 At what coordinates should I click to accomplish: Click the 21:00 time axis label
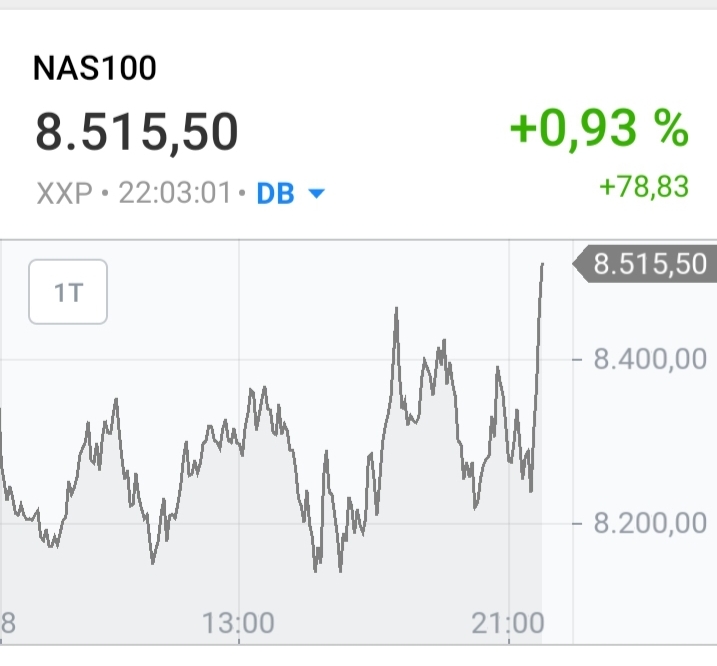coord(508,624)
